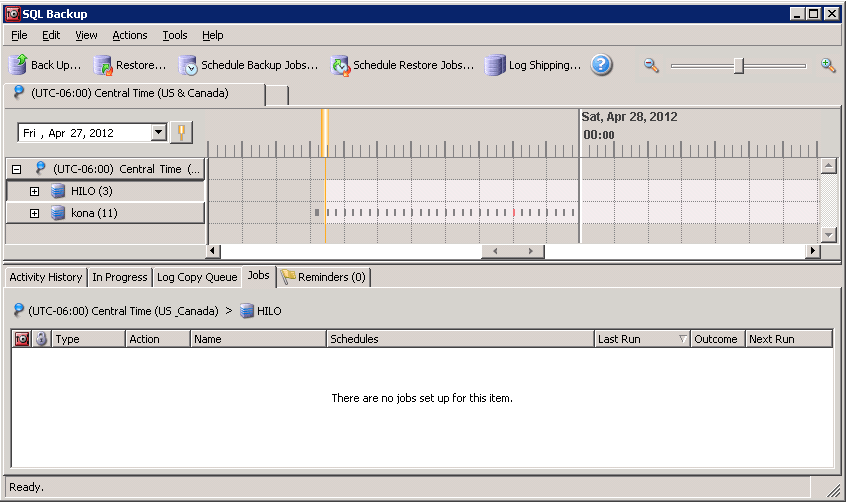848x503 pixels.
Task: Collapse the Central Time server group
Action: (17, 169)
